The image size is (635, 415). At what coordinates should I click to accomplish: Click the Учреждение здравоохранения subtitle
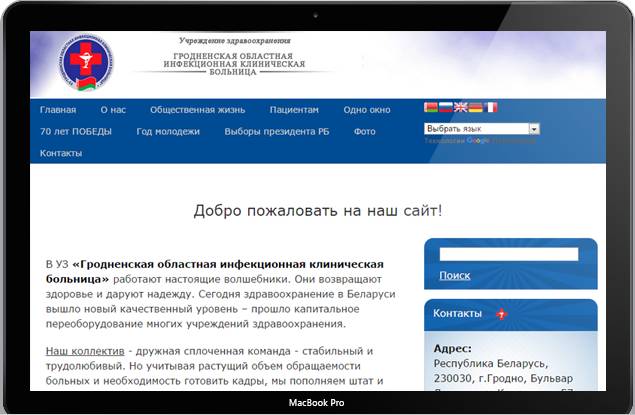pyautogui.click(x=235, y=40)
